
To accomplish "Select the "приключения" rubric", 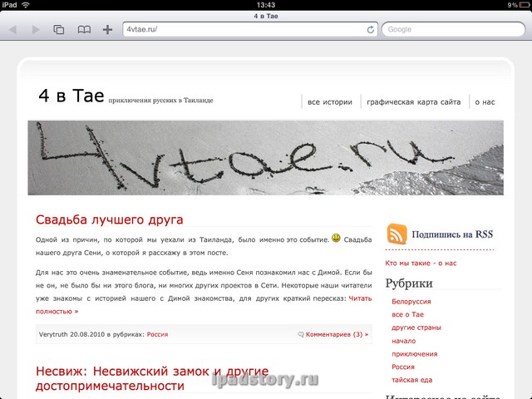I will (414, 354).
